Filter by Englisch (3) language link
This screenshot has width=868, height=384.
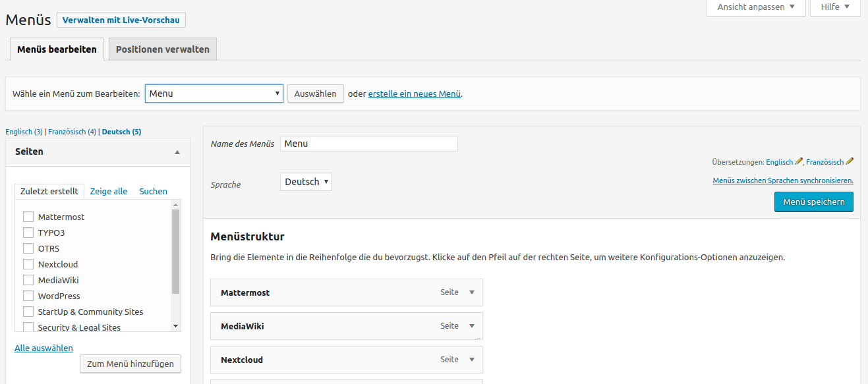click(24, 132)
